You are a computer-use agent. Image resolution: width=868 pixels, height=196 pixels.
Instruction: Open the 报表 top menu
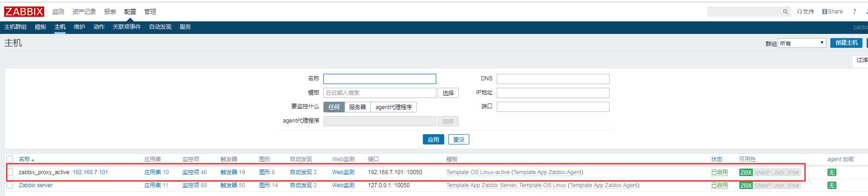click(x=110, y=12)
